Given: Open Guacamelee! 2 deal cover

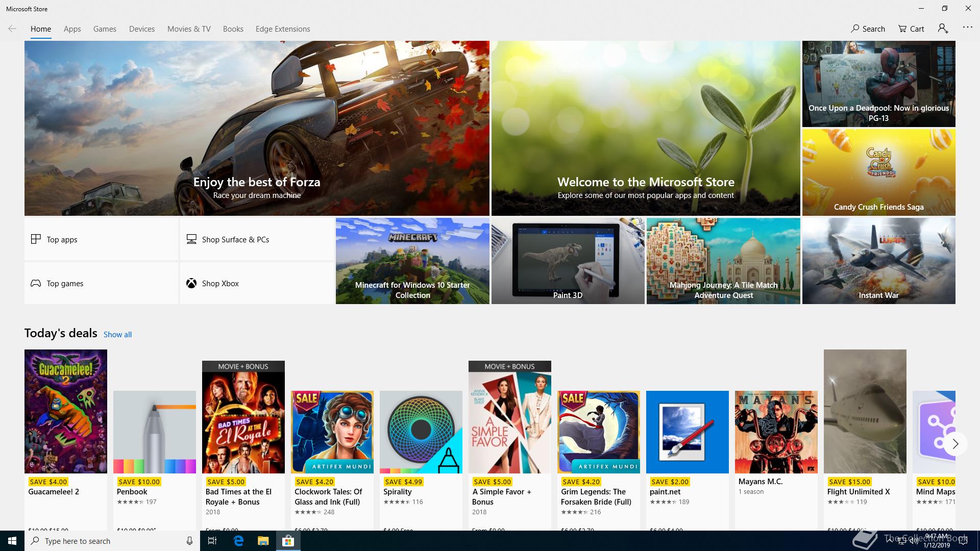Looking at the screenshot, I should [x=66, y=411].
